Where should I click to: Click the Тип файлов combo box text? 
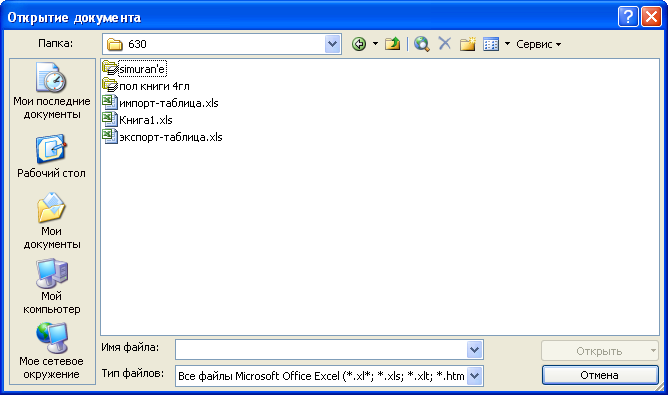point(321,376)
